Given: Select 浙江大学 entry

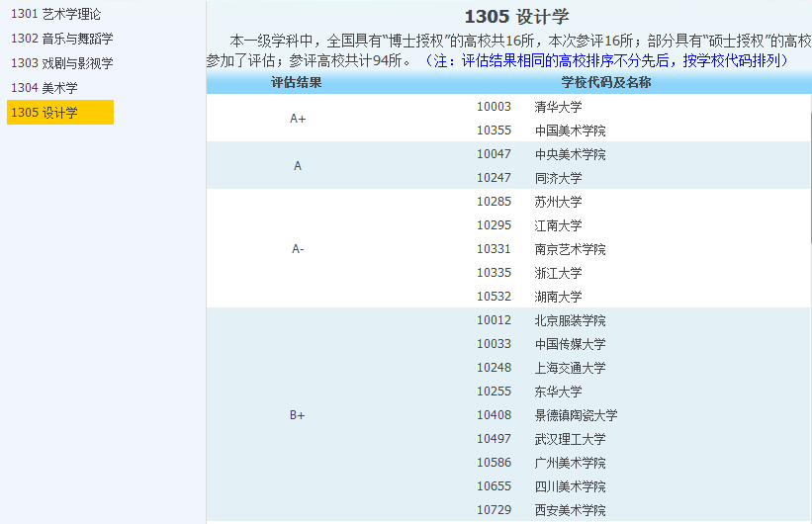Looking at the screenshot, I should click(558, 273).
